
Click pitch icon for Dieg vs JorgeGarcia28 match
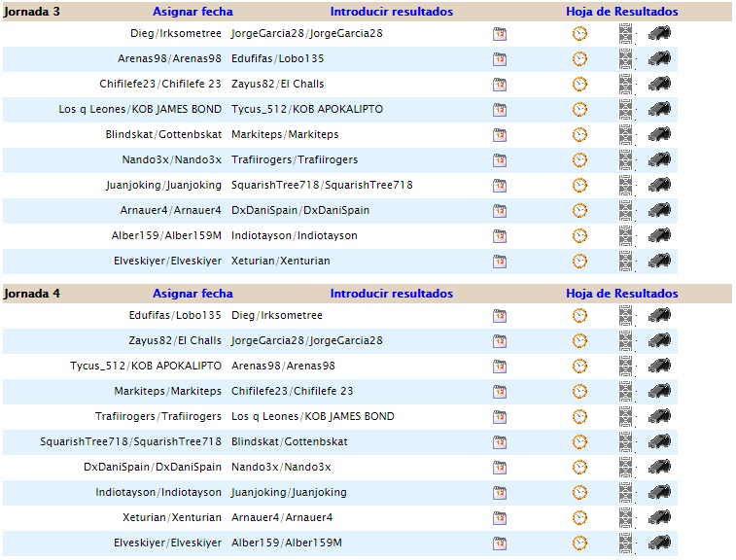pyautogui.click(x=625, y=34)
